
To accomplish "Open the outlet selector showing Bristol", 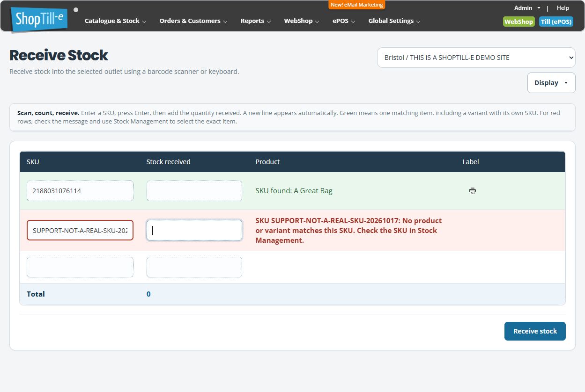I will [476, 58].
